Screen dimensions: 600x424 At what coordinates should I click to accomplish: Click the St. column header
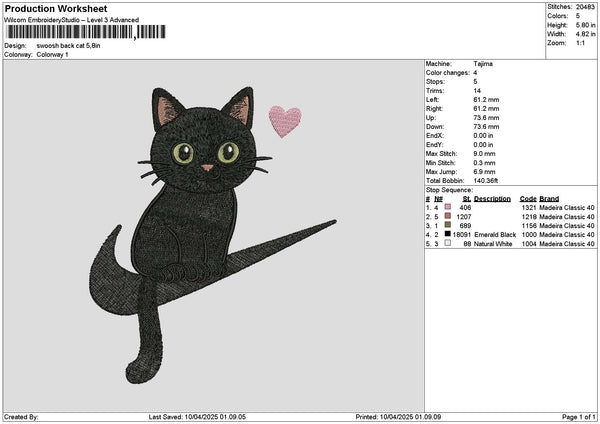467,199
